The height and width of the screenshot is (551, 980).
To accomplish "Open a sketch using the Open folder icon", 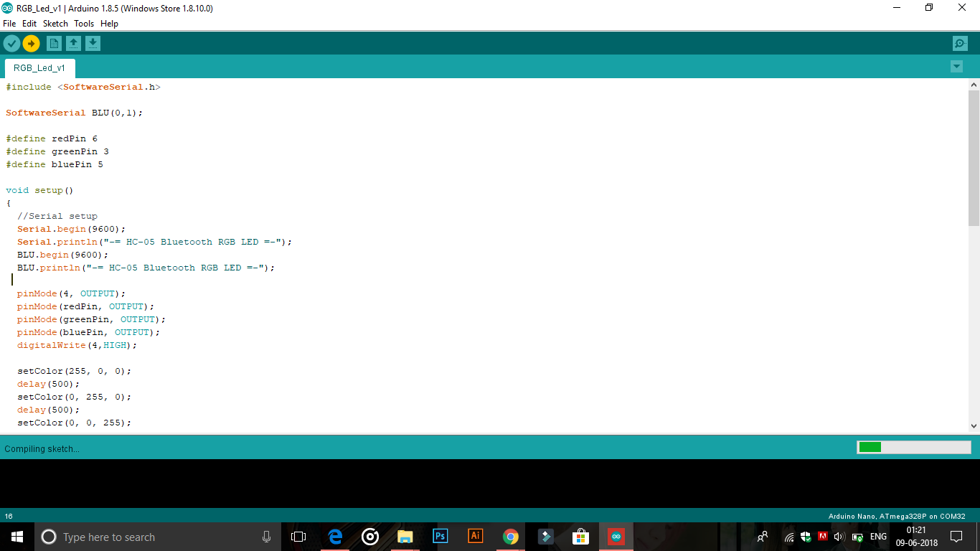I will point(74,43).
